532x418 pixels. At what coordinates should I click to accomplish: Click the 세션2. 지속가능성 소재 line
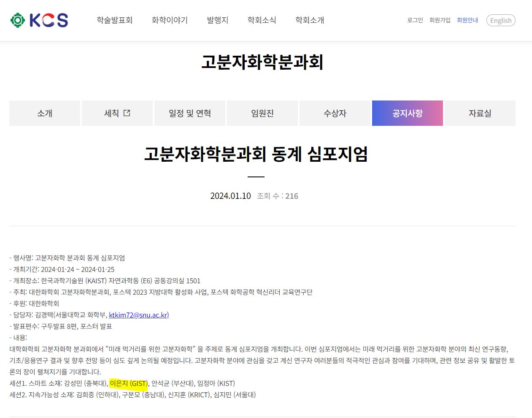point(133,395)
